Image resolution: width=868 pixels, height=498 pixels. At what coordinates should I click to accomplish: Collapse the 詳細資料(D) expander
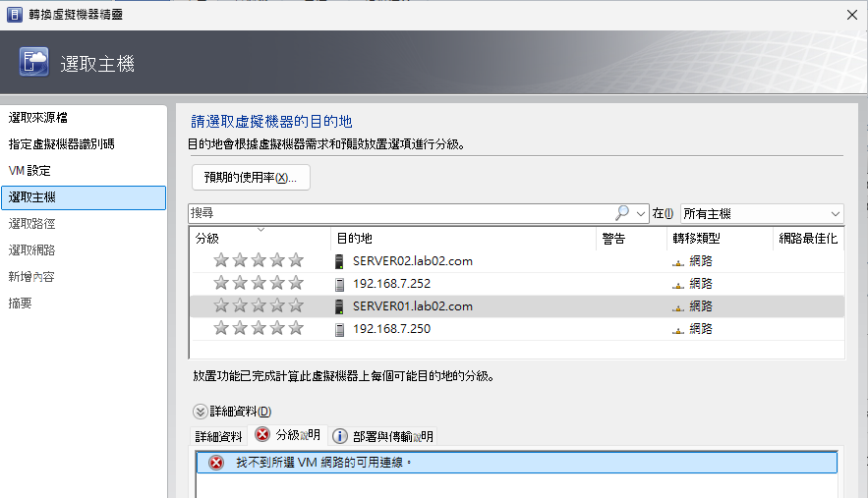[x=200, y=412]
